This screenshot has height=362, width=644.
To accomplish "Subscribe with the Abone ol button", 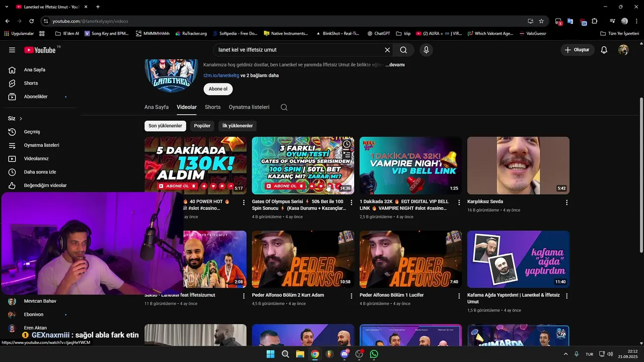I will [218, 89].
